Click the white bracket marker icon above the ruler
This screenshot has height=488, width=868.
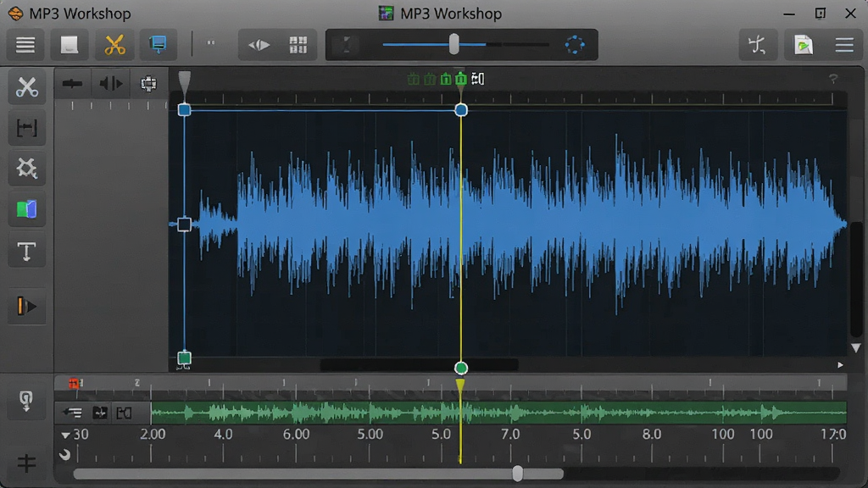[478, 79]
